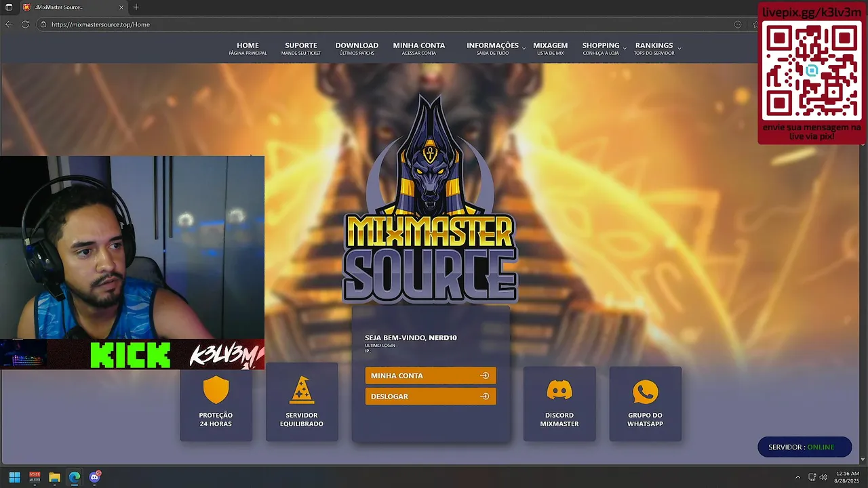Click the Proteção 24 Horas shield icon
This screenshot has width=868, height=488.
click(x=216, y=390)
